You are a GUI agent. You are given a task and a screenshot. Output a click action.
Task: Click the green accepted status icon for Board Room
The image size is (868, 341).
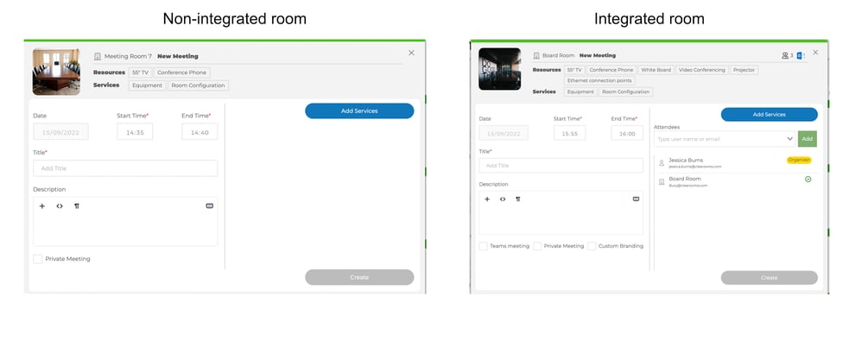pos(808,180)
